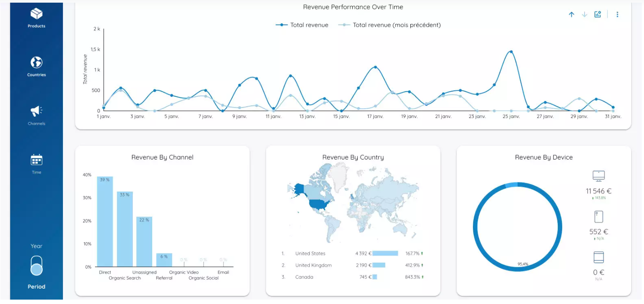Click the explore chart icon
This screenshot has width=644, height=304.
pyautogui.click(x=597, y=15)
